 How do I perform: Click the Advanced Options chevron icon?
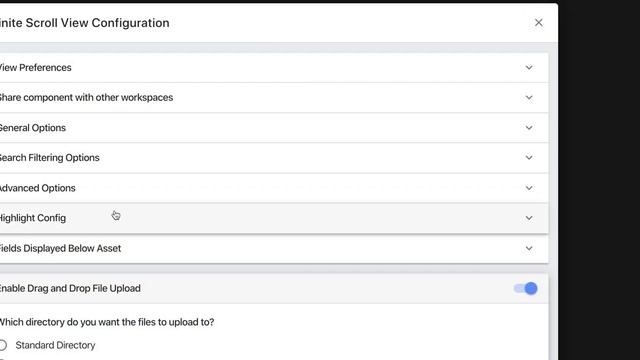pyautogui.click(x=529, y=188)
